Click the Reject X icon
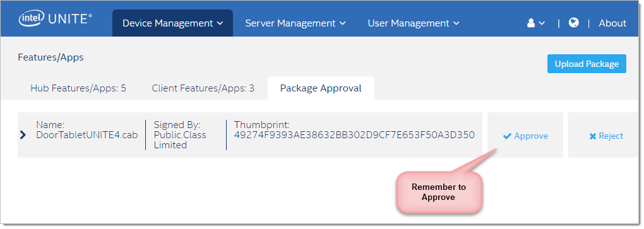 click(x=593, y=136)
